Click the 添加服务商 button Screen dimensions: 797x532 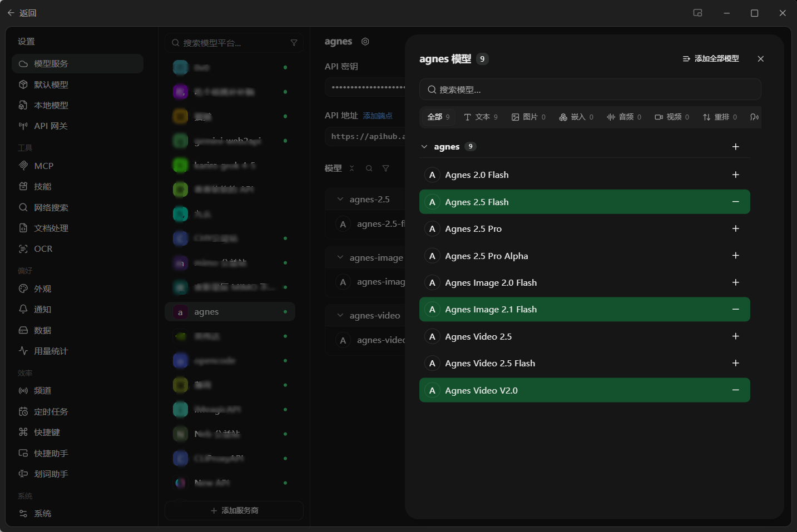(x=234, y=510)
